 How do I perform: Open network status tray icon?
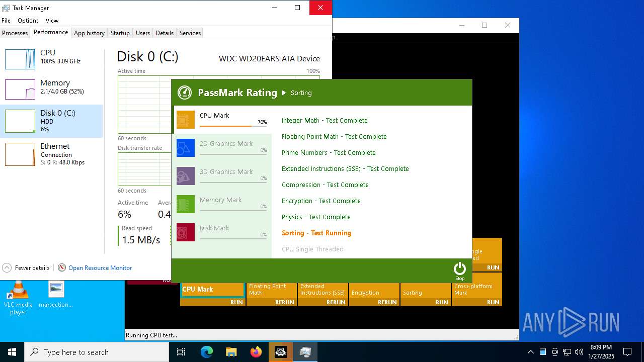567,352
